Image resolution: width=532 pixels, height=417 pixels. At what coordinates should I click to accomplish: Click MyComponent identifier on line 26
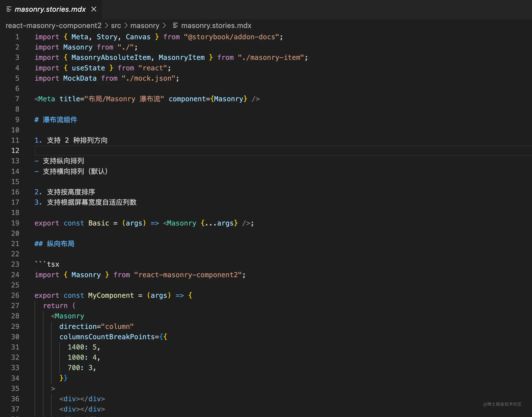111,295
